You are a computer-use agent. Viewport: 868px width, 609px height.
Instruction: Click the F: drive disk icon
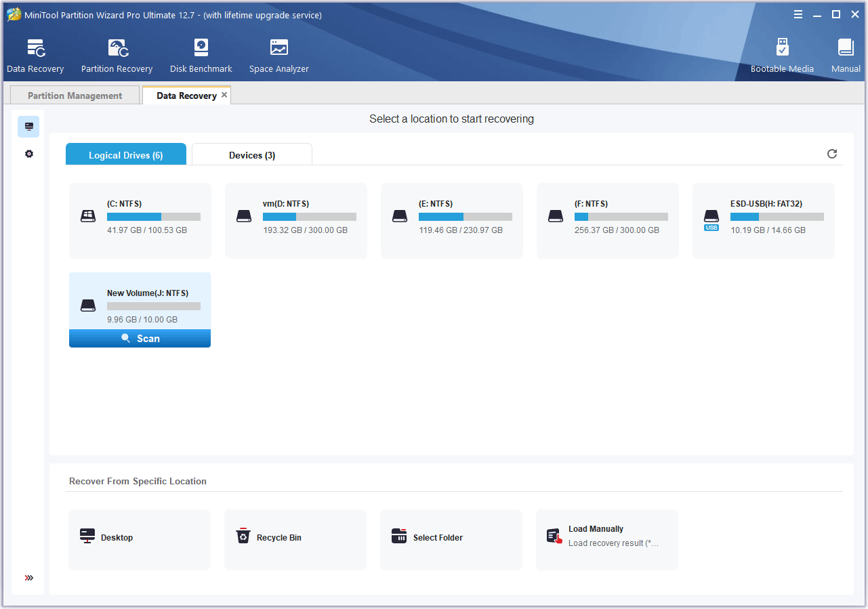pos(556,216)
